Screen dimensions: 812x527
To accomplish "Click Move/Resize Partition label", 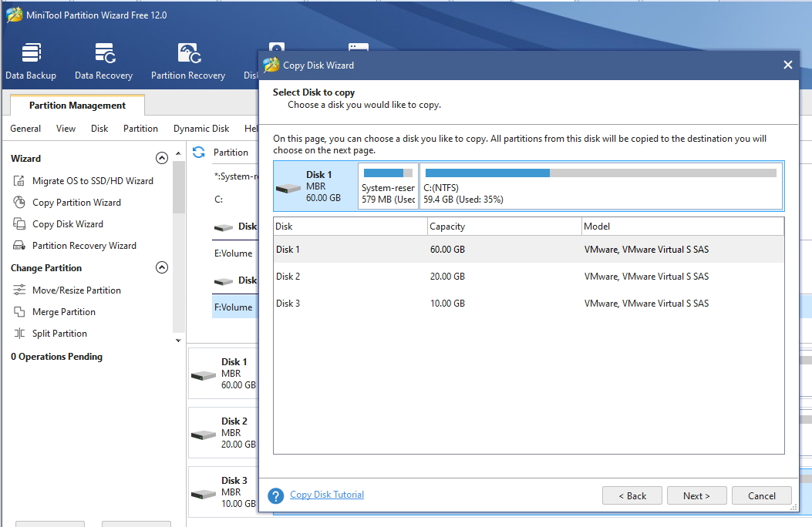I will (76, 290).
